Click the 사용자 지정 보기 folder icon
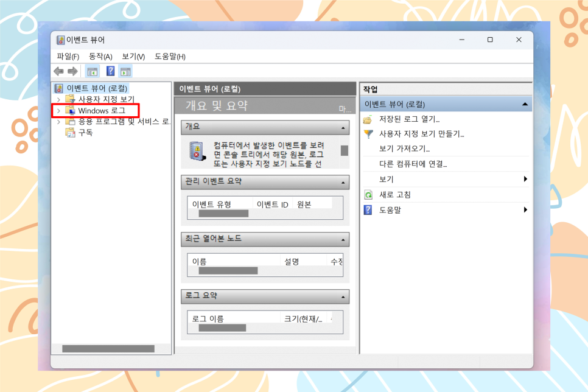Image resolution: width=588 pixels, height=392 pixels. click(x=70, y=99)
